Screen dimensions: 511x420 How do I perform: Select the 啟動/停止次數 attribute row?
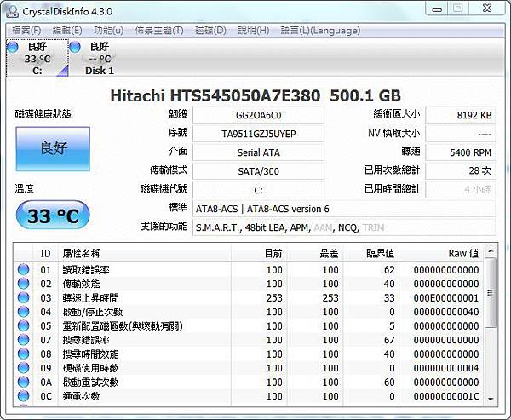pyautogui.click(x=249, y=312)
